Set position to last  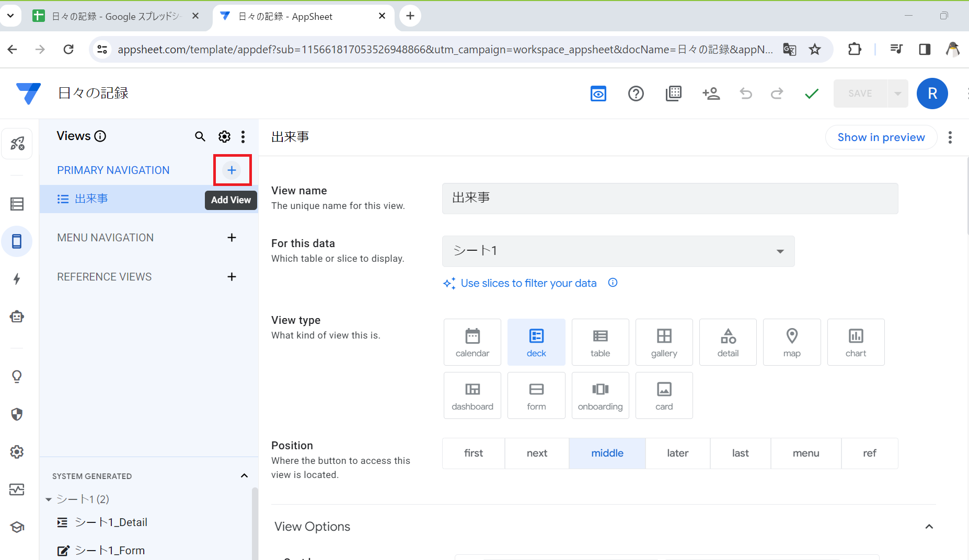741,453
